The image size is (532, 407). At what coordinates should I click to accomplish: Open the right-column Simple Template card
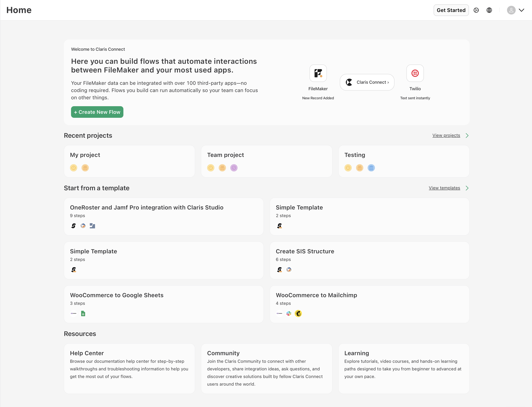(x=369, y=217)
